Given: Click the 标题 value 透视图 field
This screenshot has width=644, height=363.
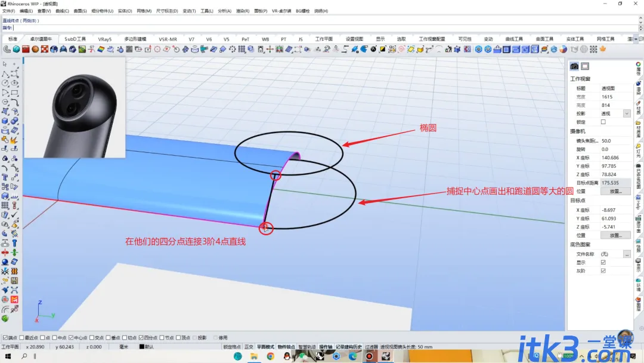Looking at the screenshot, I should [615, 88].
